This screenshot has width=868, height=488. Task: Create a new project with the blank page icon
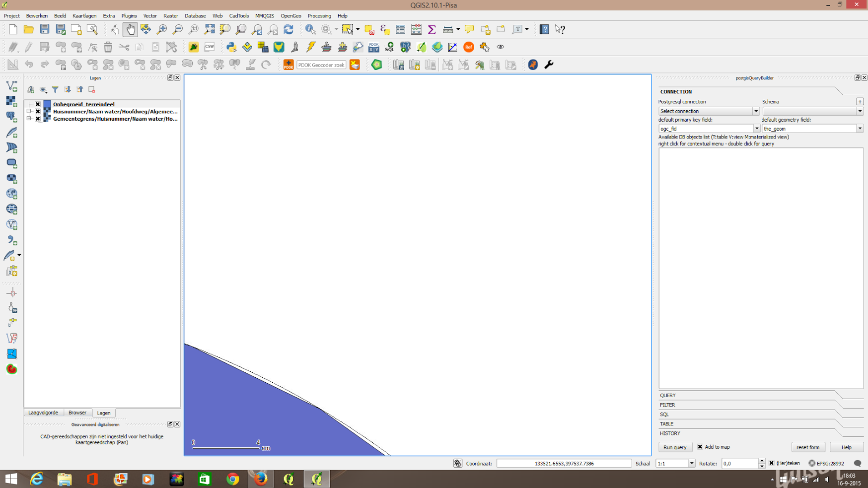click(x=13, y=29)
